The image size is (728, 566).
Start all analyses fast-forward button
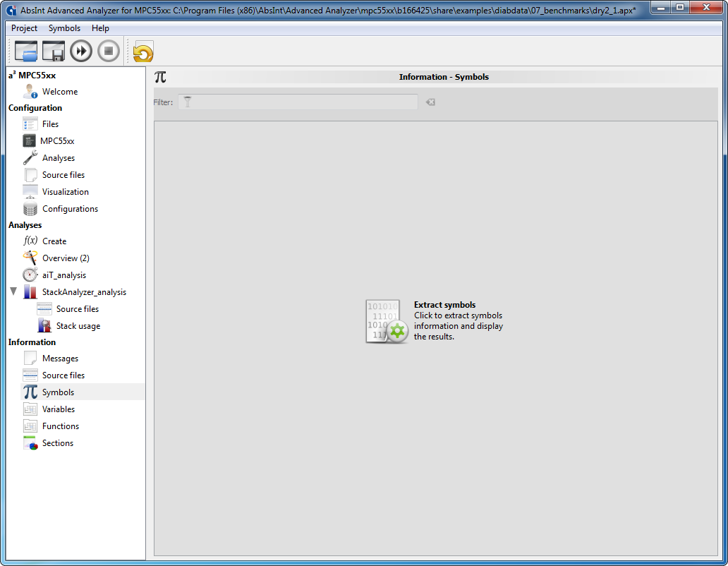tap(81, 51)
